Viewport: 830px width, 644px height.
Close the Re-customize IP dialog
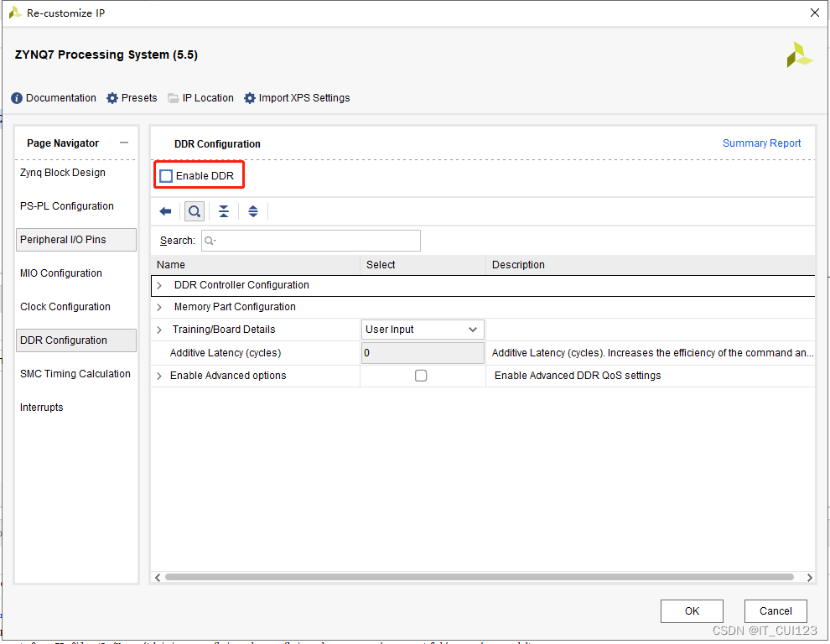click(815, 13)
